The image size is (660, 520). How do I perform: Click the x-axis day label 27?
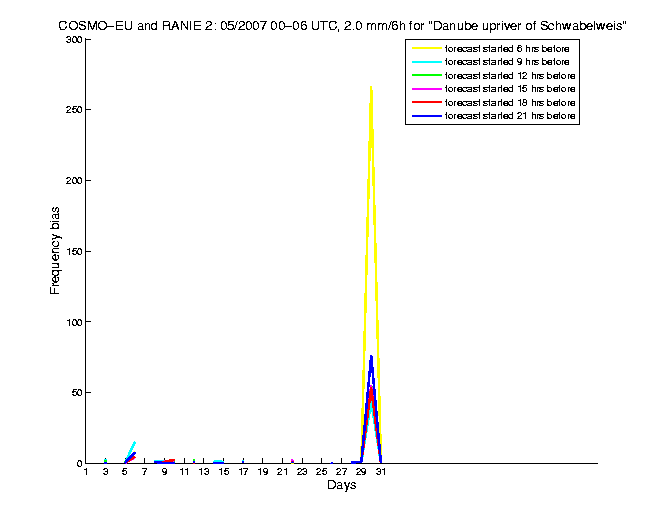(341, 472)
